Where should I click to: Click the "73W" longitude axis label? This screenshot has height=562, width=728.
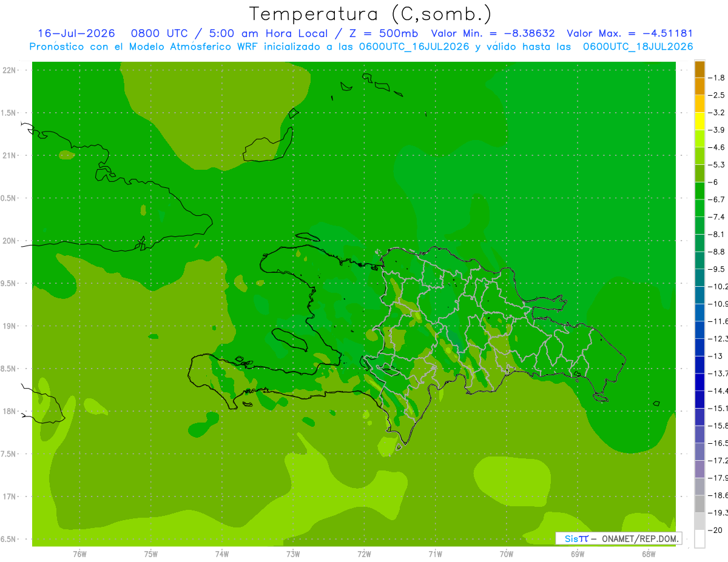[293, 554]
